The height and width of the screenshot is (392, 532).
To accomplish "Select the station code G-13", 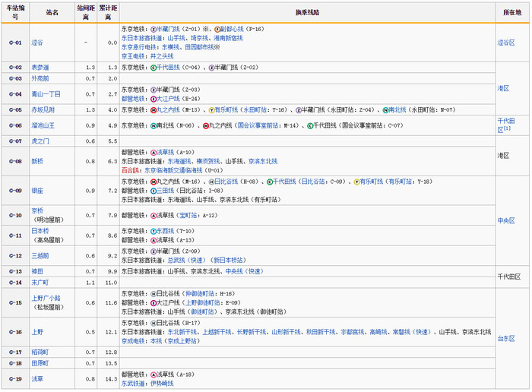I will coord(15,272).
